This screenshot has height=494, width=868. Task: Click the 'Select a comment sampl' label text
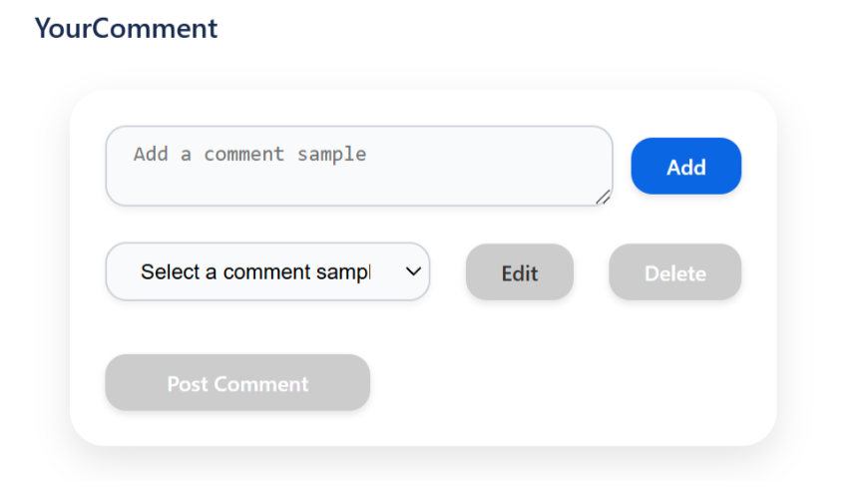click(255, 272)
